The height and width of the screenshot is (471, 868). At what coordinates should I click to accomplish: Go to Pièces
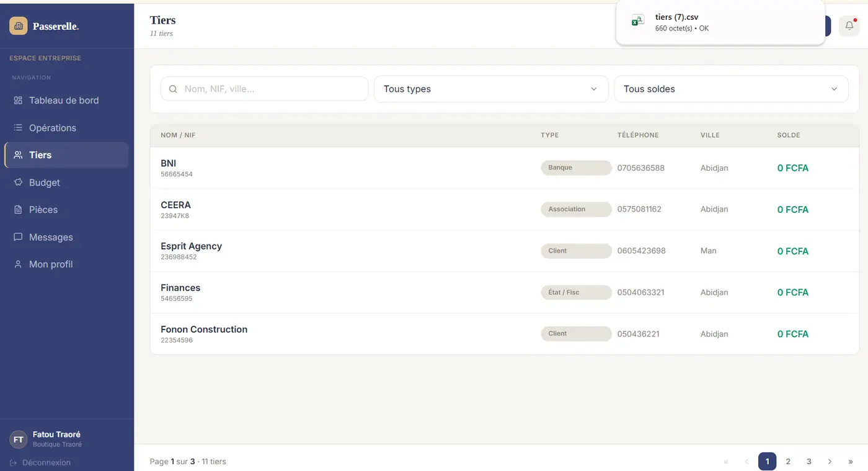coord(66,210)
